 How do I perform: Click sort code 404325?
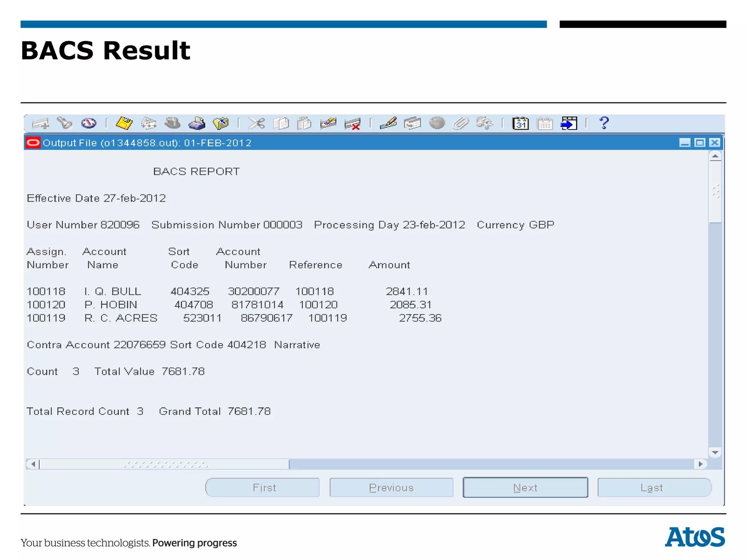coord(190,291)
